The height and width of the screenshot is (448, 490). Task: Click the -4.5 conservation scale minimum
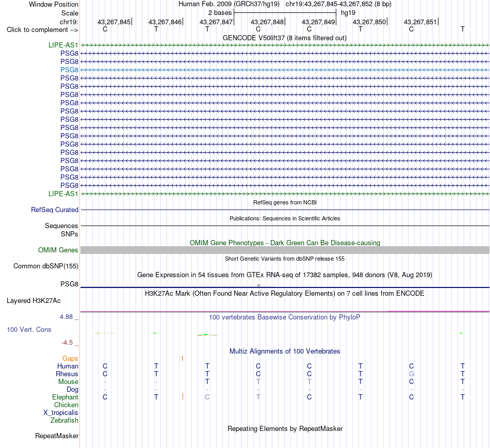67,343
